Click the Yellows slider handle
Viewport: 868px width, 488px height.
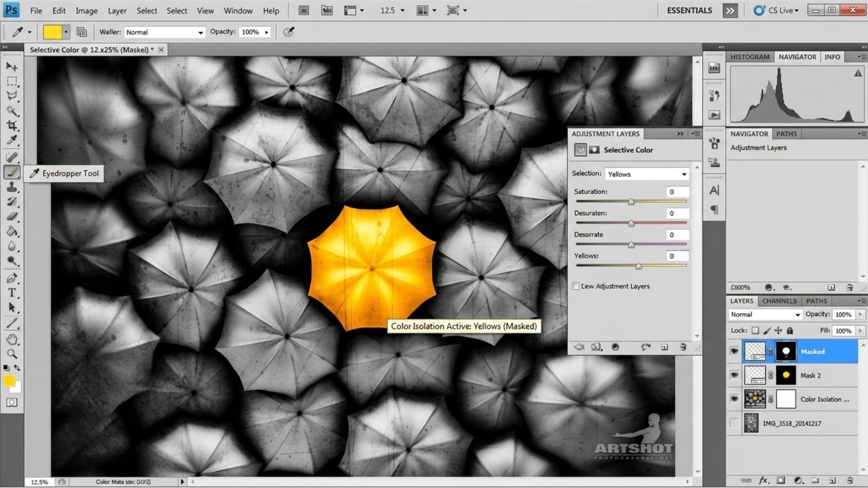click(x=638, y=266)
